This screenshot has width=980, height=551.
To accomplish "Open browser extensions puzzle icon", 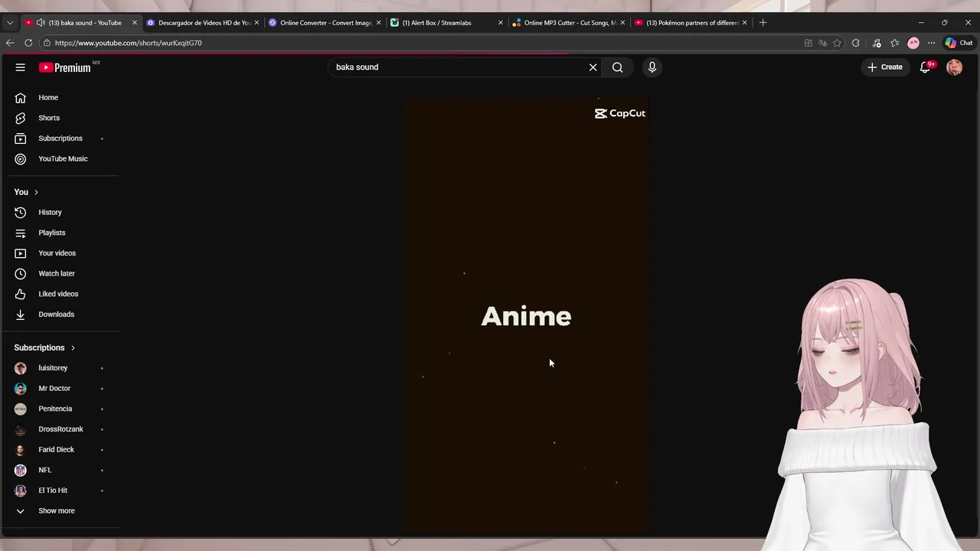I will (x=856, y=43).
